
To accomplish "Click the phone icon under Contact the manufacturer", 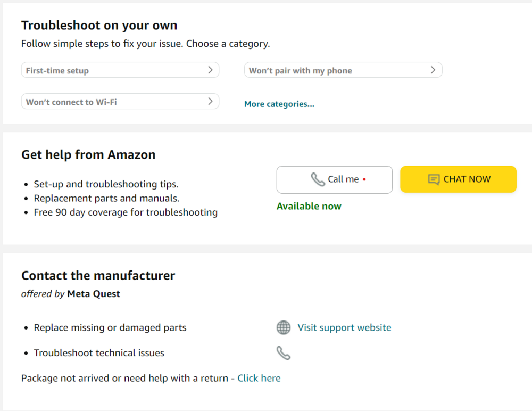I will [x=284, y=353].
